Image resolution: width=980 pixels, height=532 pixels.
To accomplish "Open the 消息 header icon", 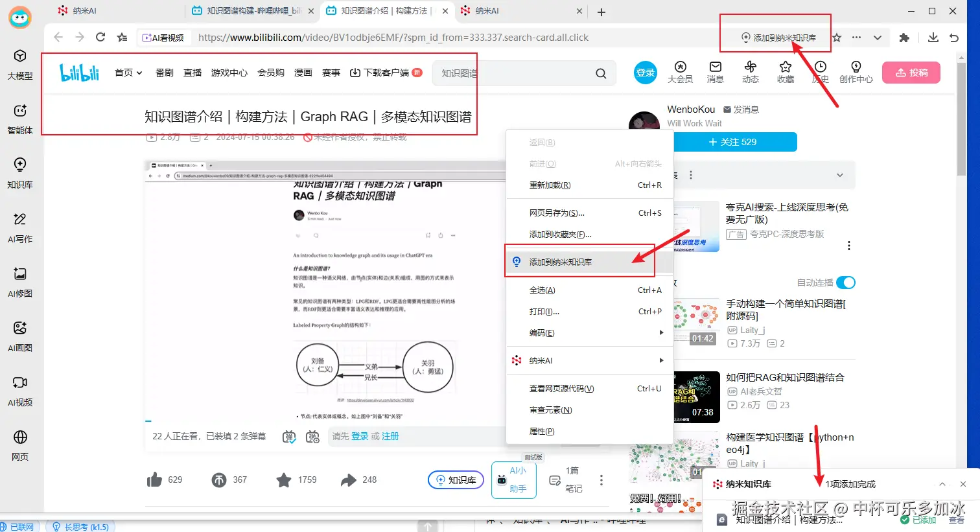I will (716, 72).
